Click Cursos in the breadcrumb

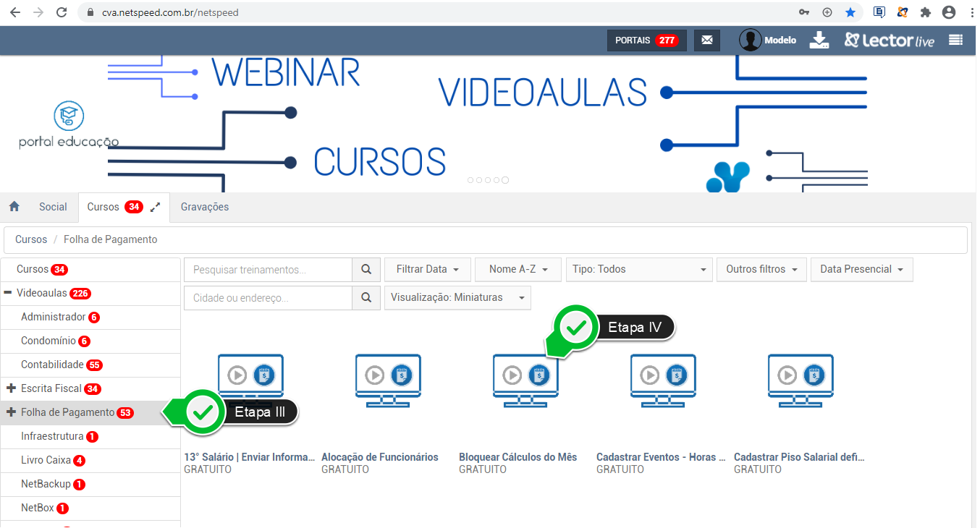31,239
